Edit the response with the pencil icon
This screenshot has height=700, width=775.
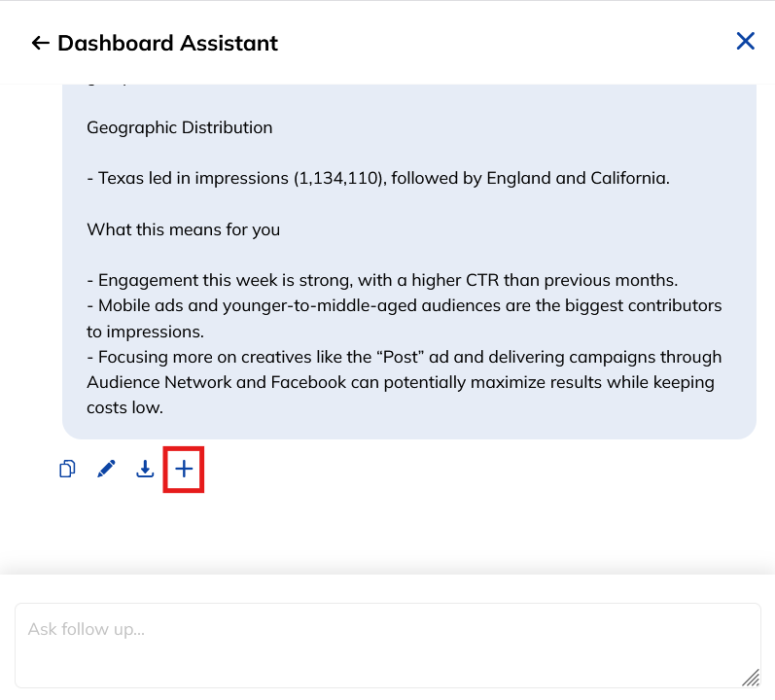(106, 469)
